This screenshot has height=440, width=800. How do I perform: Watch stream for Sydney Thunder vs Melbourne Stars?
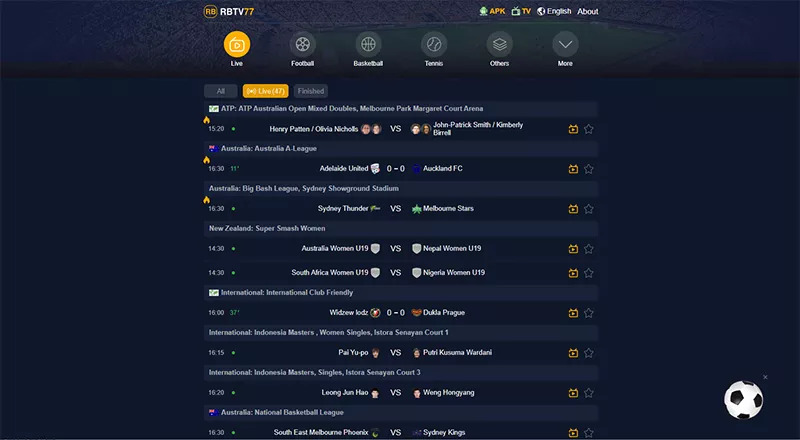pos(573,209)
